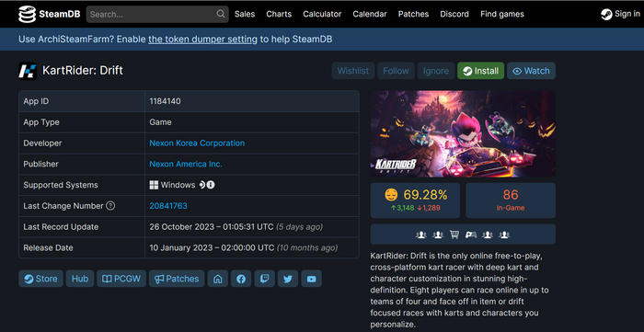This screenshot has height=332, width=644.
Task: Click the Last Record Update date text
Action: [x=236, y=227]
